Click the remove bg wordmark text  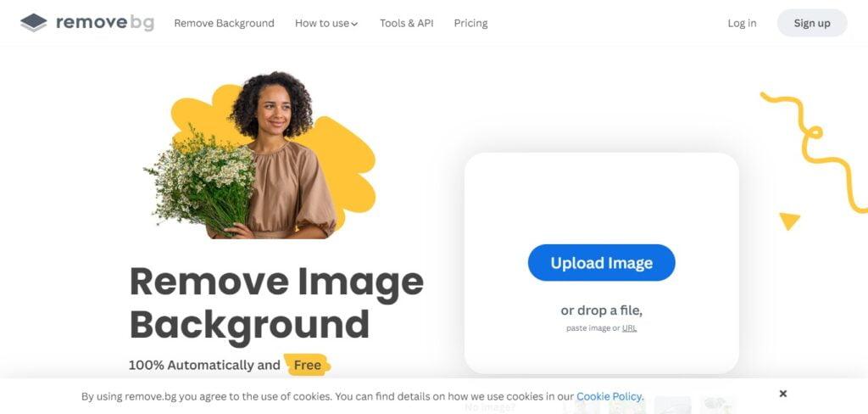(x=105, y=23)
